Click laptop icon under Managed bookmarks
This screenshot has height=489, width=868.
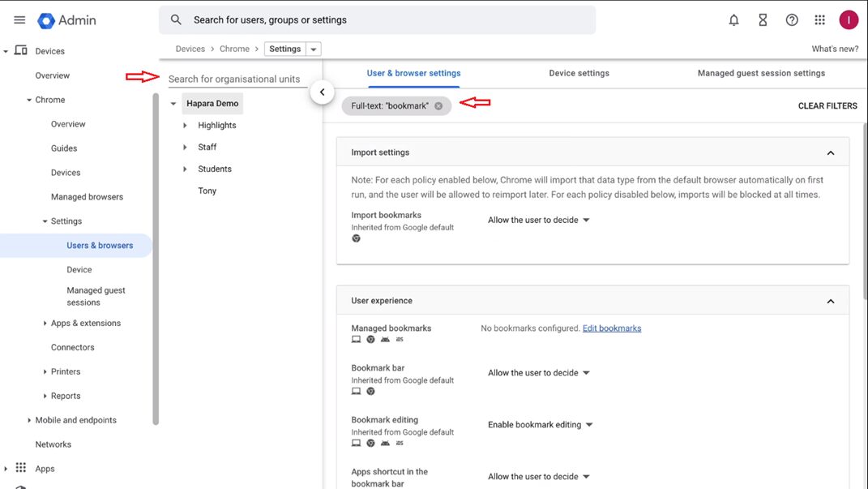pyautogui.click(x=356, y=339)
